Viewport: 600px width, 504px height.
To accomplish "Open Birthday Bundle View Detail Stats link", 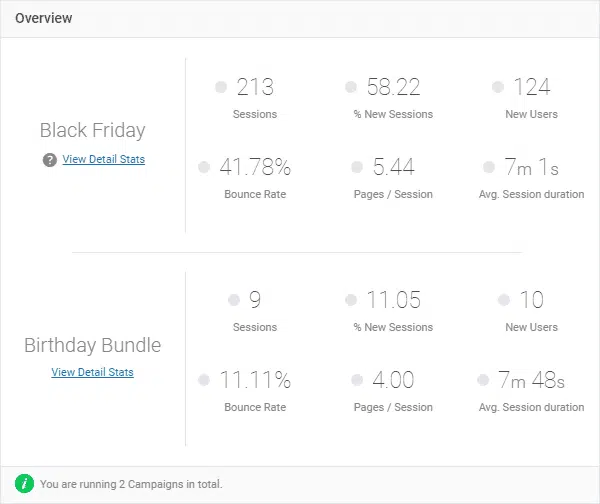I will (x=93, y=372).
